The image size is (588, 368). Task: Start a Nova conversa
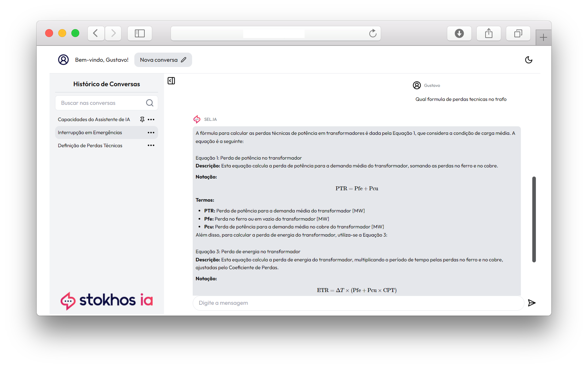pyautogui.click(x=163, y=60)
